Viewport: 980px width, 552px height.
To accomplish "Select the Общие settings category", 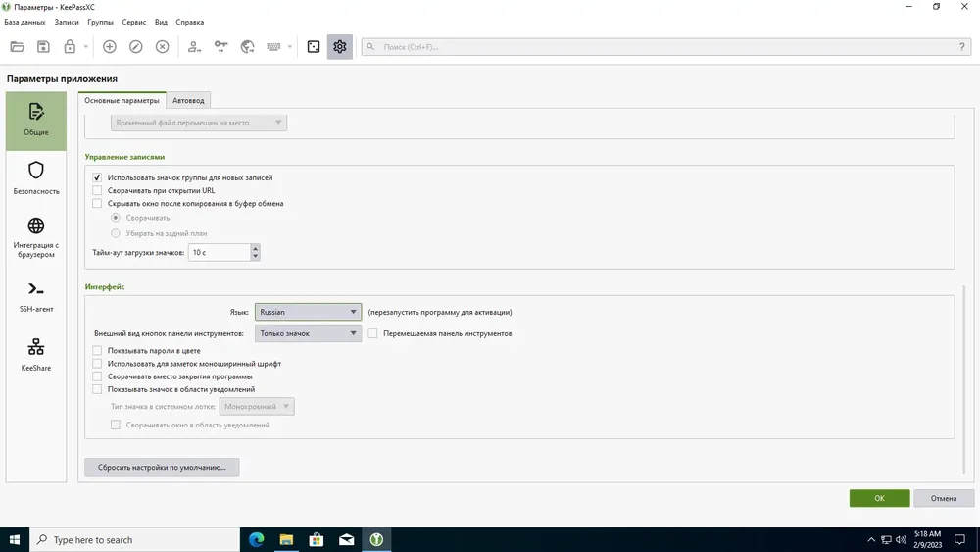I will [x=36, y=121].
